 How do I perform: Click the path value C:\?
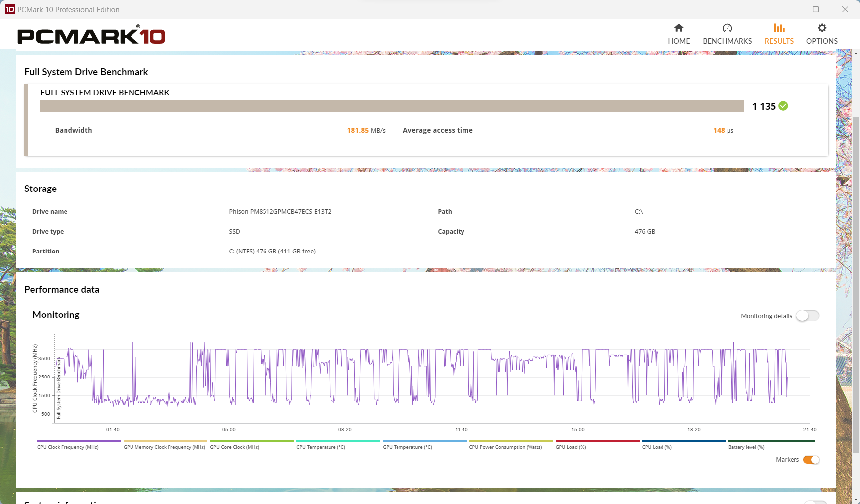(x=638, y=212)
